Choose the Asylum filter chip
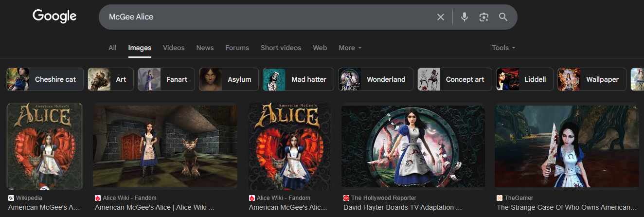Screen dimensions: 644x217 [x=229, y=79]
